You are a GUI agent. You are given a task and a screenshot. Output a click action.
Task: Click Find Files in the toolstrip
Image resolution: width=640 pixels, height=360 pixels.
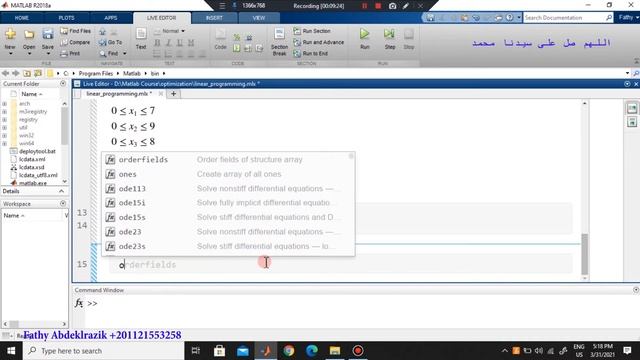(76, 31)
